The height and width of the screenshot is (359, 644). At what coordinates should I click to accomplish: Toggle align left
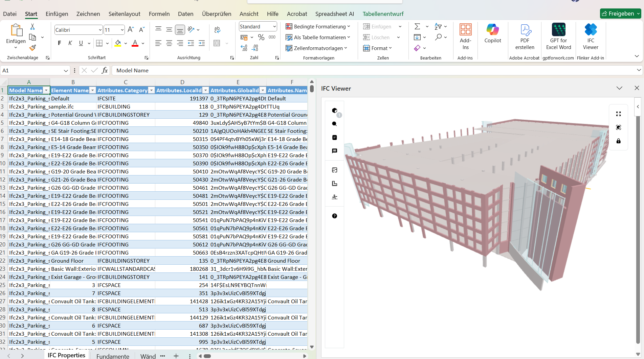(x=158, y=43)
